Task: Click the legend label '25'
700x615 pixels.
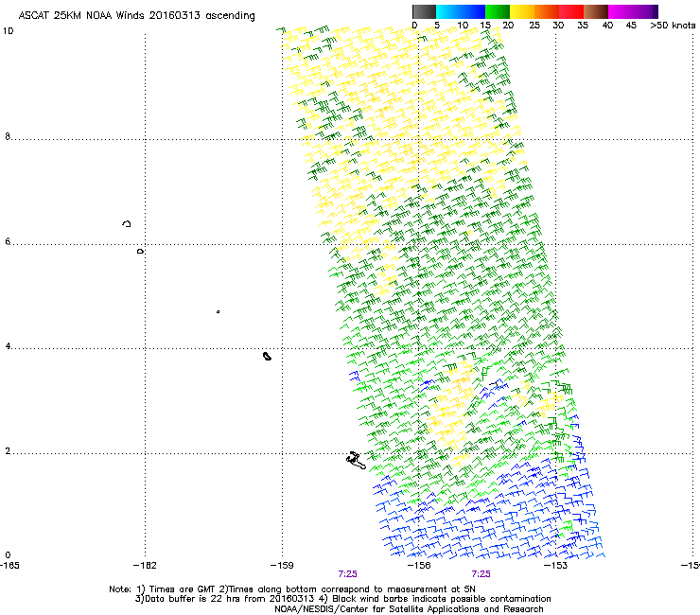Action: [534, 26]
